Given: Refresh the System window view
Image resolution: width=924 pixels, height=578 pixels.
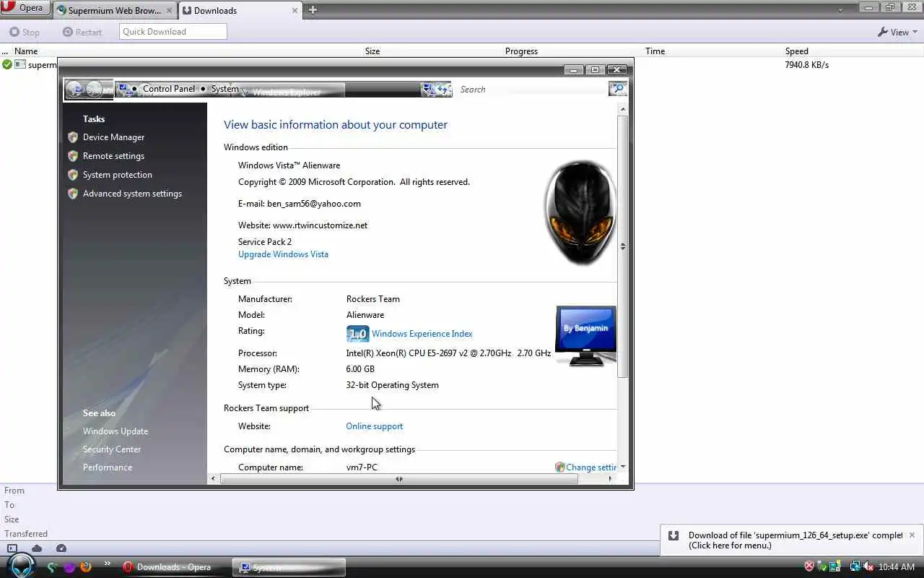Looking at the screenshot, I should pos(442,90).
